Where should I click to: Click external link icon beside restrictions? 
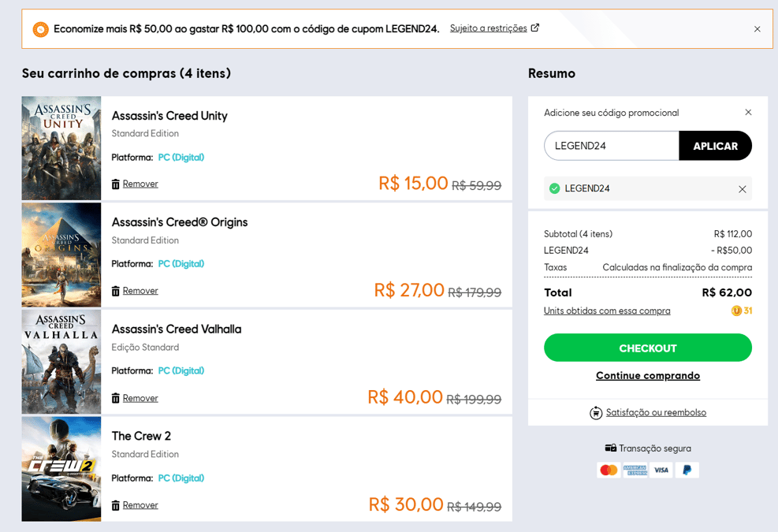click(x=535, y=28)
